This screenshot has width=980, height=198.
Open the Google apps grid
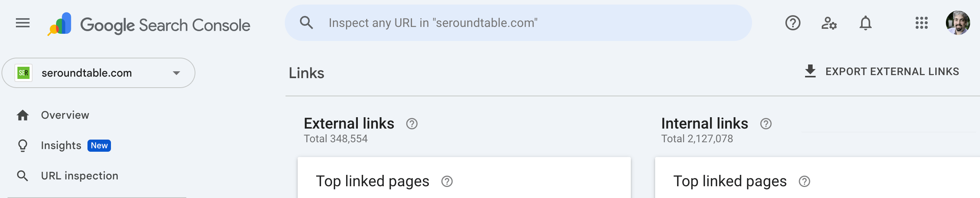tap(921, 23)
